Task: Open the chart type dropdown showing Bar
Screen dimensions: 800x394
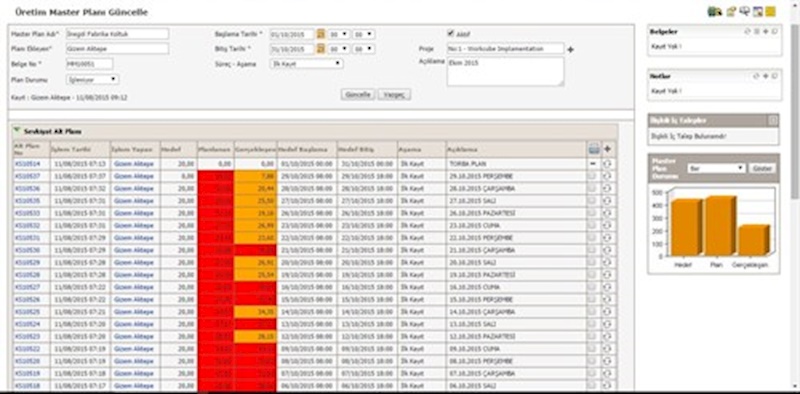Action: 716,168
